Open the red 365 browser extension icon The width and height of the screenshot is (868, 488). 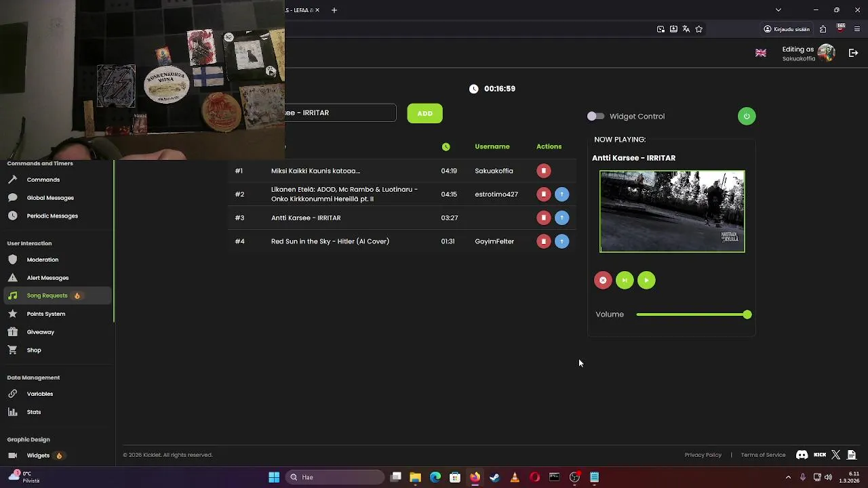[841, 28]
